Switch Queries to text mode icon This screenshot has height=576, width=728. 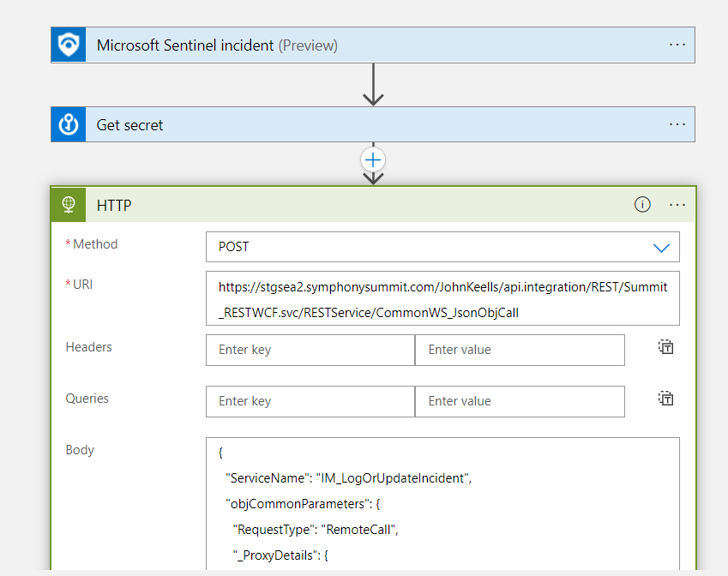[x=665, y=399]
